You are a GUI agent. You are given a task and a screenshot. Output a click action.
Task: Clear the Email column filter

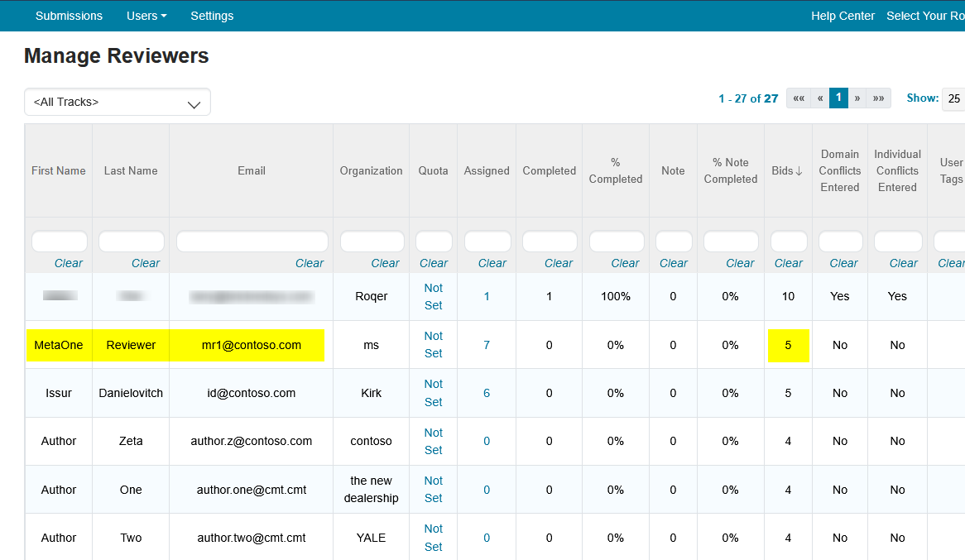(x=310, y=262)
